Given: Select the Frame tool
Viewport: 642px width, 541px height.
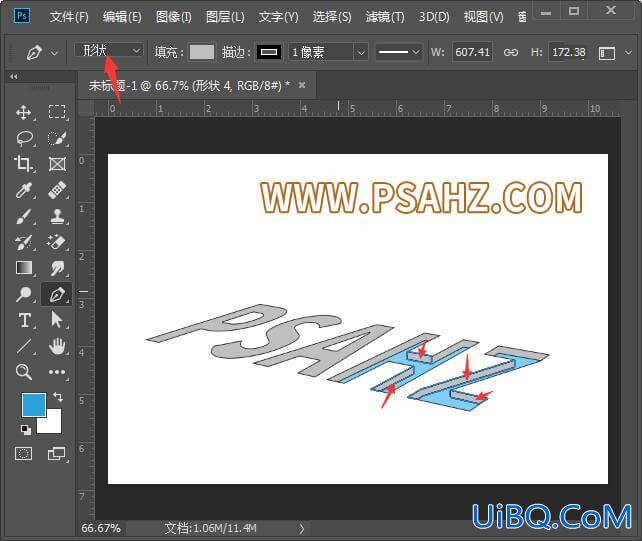Looking at the screenshot, I should pos(57,164).
